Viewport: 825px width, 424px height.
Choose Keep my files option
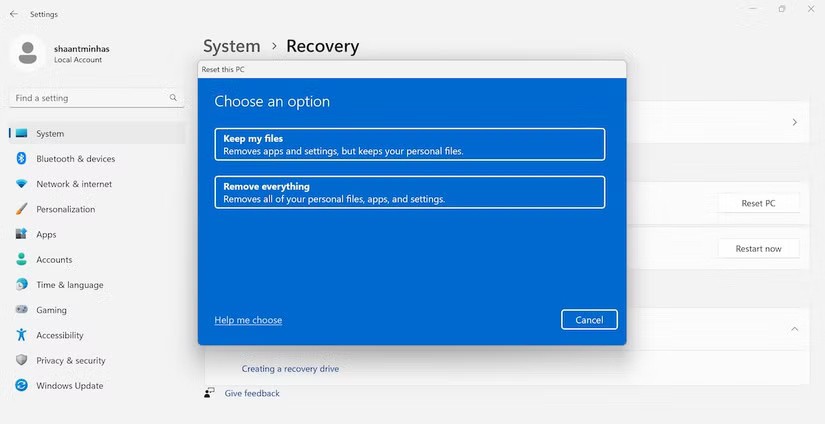[410, 144]
